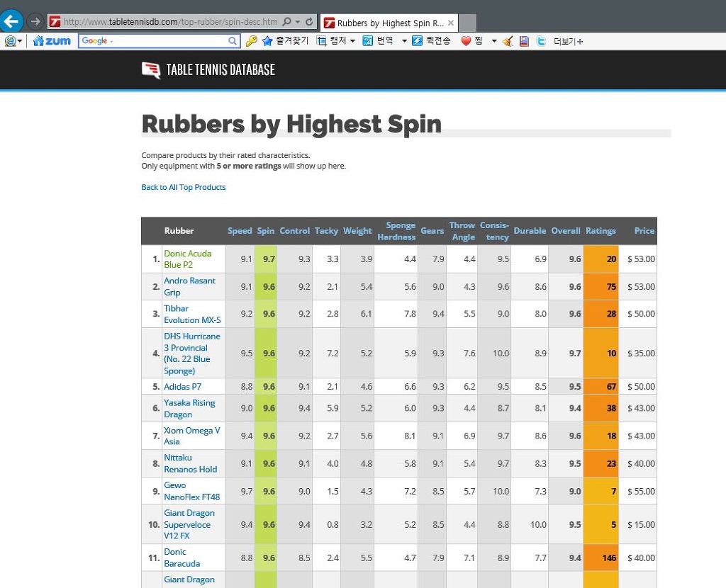Sort table by Spin column

266,231
